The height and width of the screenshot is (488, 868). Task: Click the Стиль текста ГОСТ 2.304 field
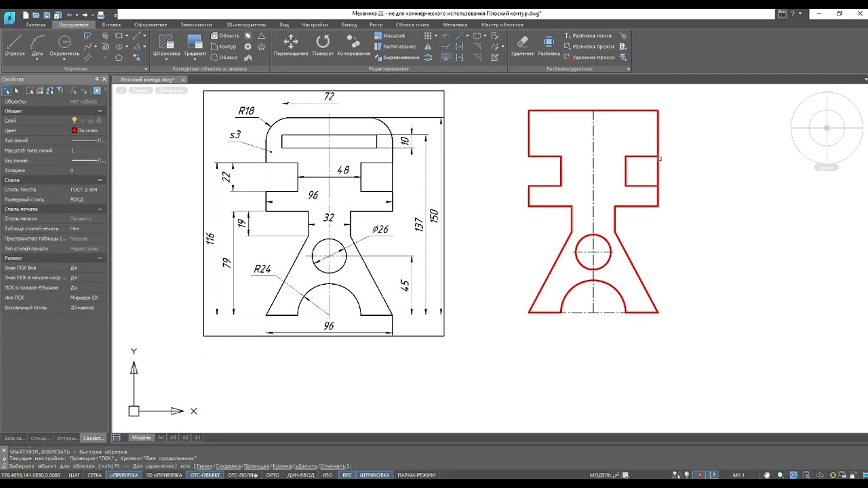88,190
